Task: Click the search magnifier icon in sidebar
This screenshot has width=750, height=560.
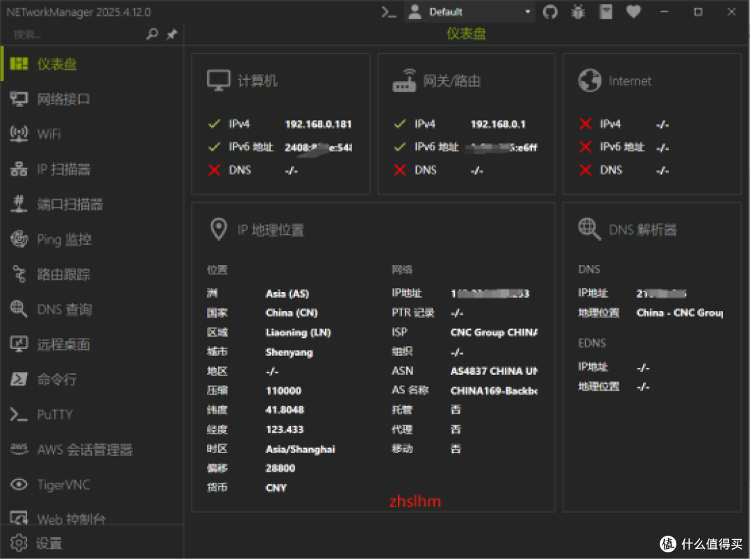Action: click(x=152, y=34)
